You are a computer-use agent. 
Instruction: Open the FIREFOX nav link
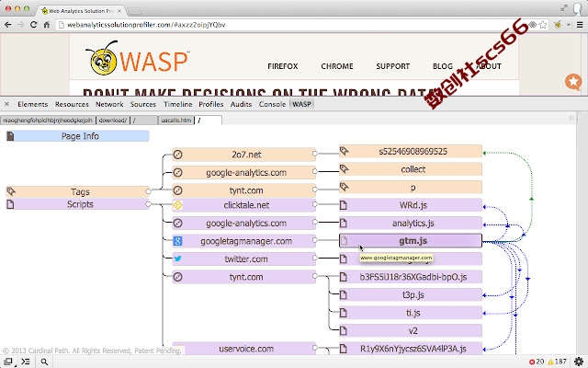point(283,66)
